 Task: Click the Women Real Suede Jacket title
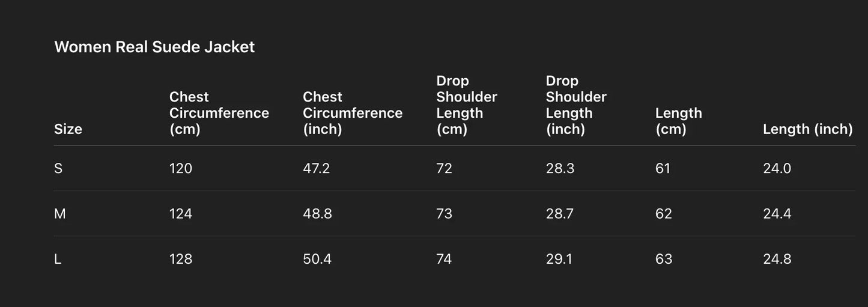point(154,47)
